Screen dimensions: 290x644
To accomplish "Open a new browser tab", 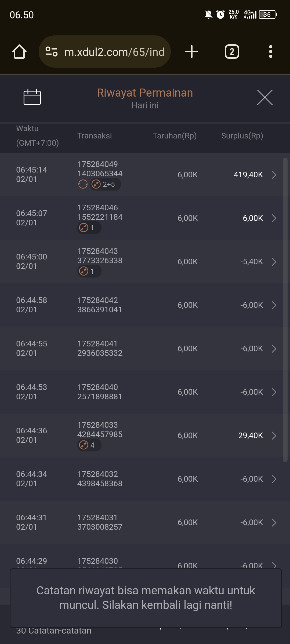I will (x=192, y=52).
